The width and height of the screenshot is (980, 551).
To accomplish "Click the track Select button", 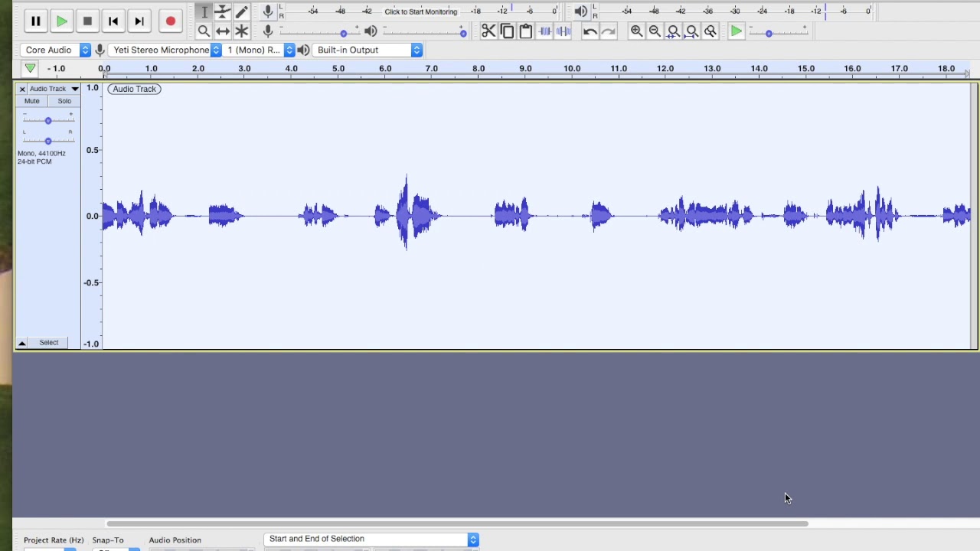I will click(49, 343).
